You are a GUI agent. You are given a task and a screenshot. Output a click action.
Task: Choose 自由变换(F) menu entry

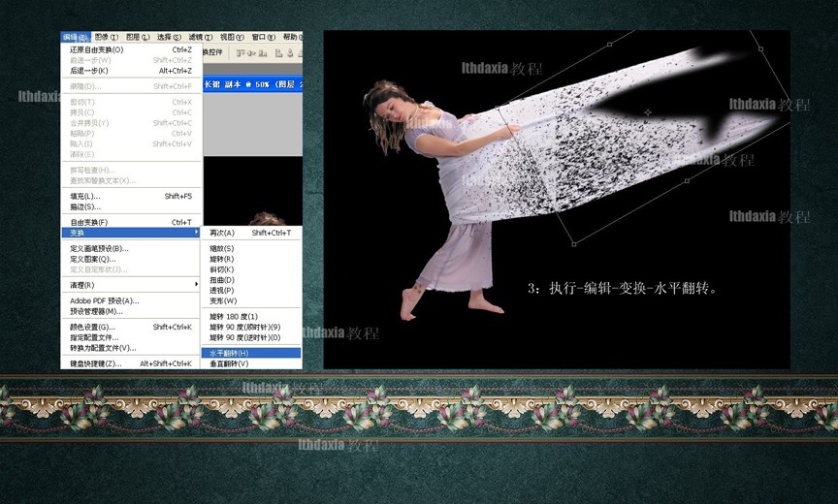point(131,222)
